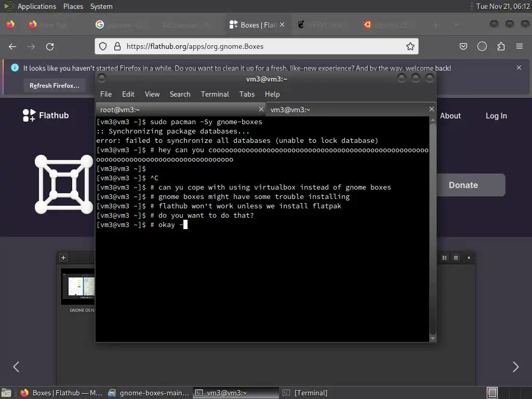Viewport: 532px width, 399px height.
Task: Open the terminal Search menu
Action: click(180, 95)
